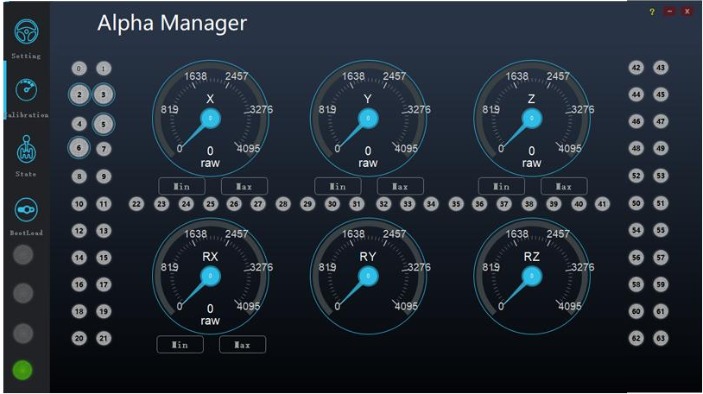Set Max for the Y axis
The height and width of the screenshot is (394, 703).
[x=400, y=186]
